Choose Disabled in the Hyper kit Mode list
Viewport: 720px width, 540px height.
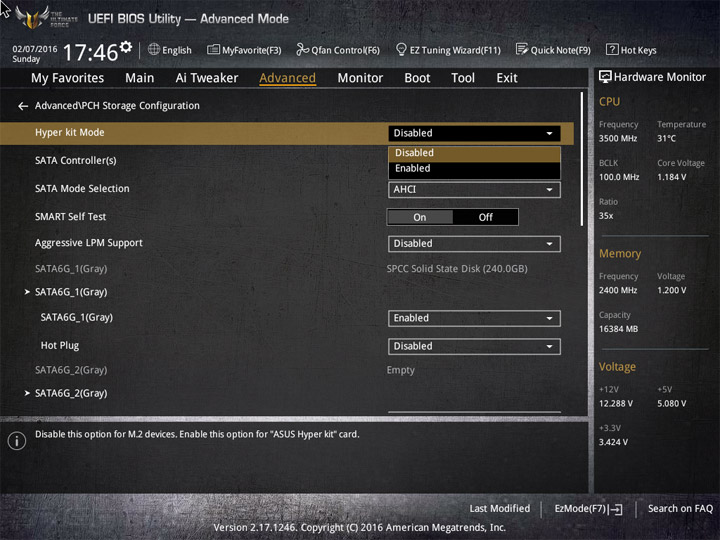474,153
